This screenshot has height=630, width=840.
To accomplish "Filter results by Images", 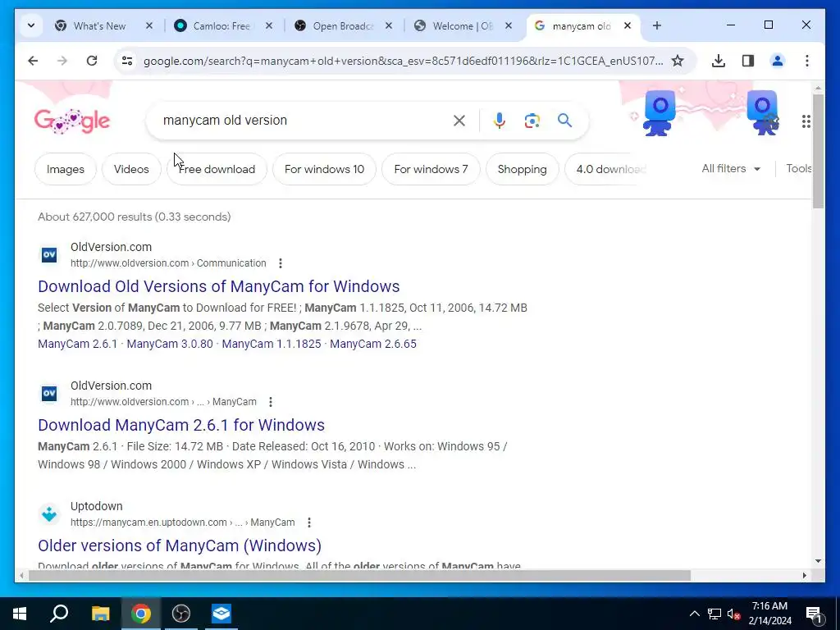I will pos(66,169).
